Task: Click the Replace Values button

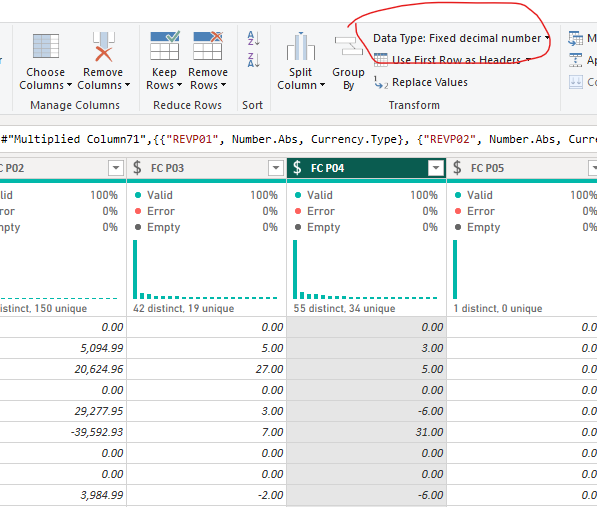Action: tap(421, 82)
